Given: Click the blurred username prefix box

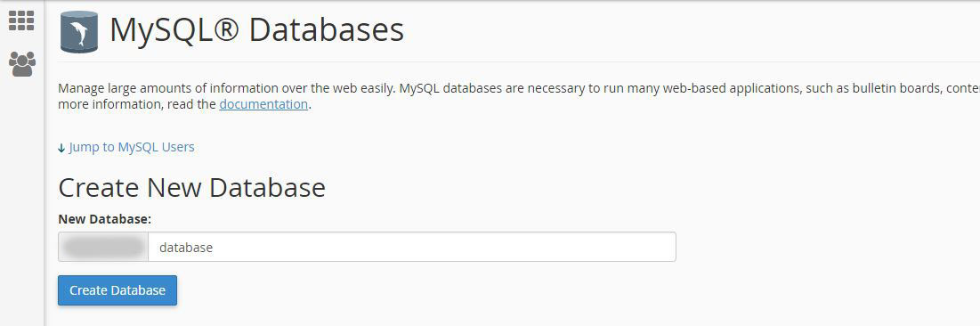Looking at the screenshot, I should pyautogui.click(x=103, y=247).
